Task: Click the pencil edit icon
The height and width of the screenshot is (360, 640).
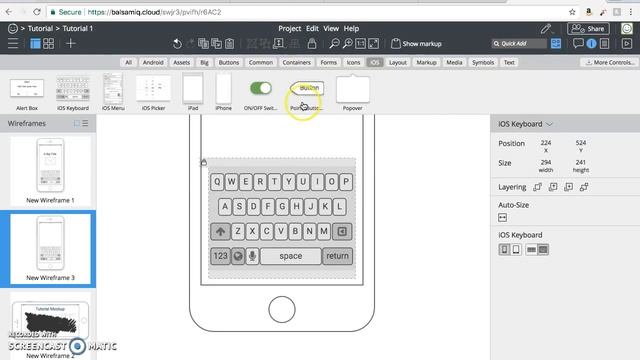Action: click(x=546, y=29)
